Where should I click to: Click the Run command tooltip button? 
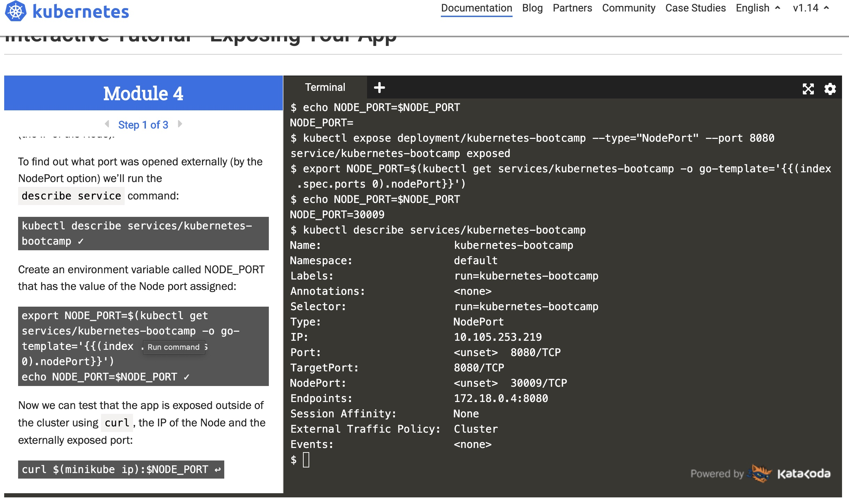[173, 347]
